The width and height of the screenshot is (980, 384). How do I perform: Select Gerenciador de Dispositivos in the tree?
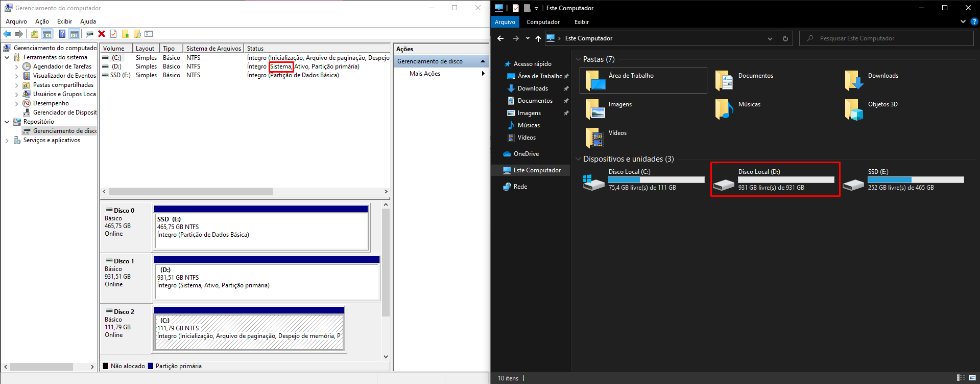(60, 112)
